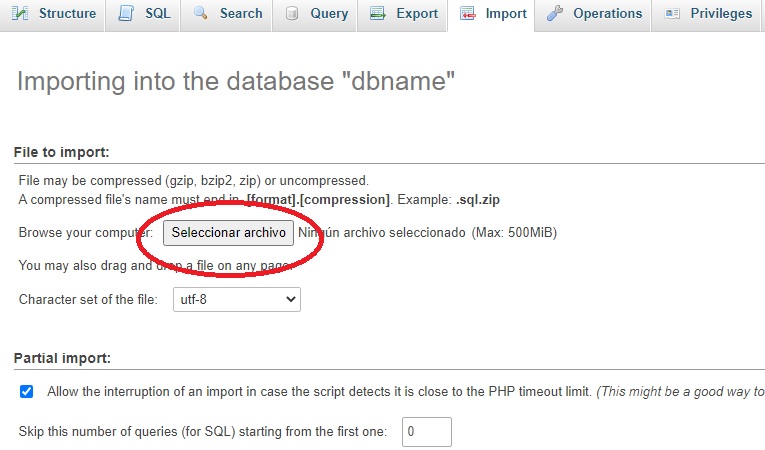Viewport: 765px width, 450px height.
Task: Click the 'Ningún archivo seleccionado' file text
Action: (x=382, y=233)
